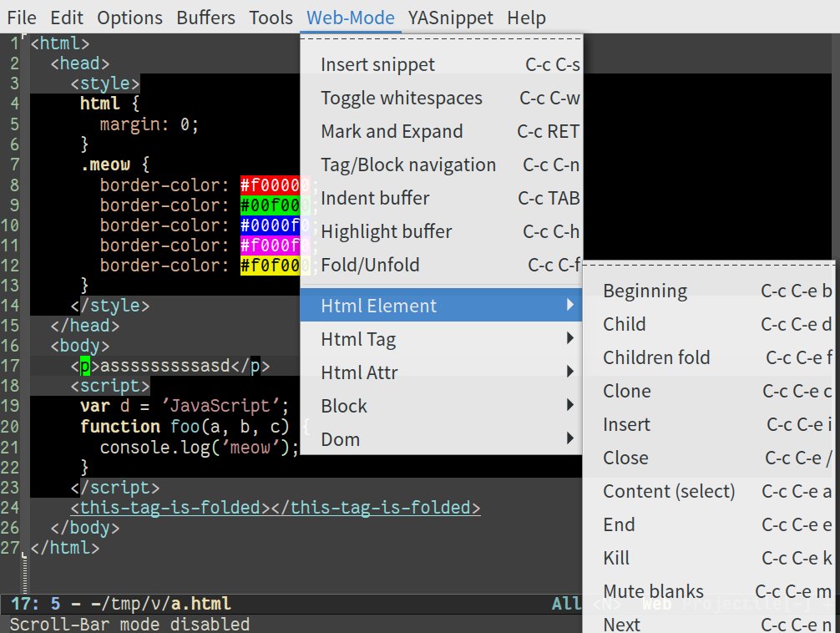Viewport: 840px width, 633px height.
Task: Click the blue #0000f0 color value
Action: (275, 225)
